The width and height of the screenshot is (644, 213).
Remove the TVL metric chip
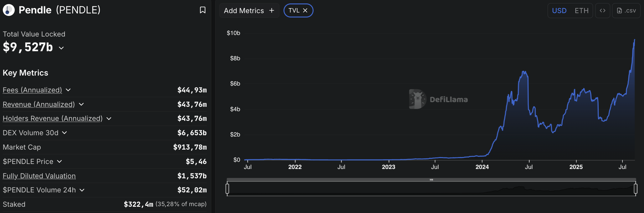pyautogui.click(x=305, y=10)
